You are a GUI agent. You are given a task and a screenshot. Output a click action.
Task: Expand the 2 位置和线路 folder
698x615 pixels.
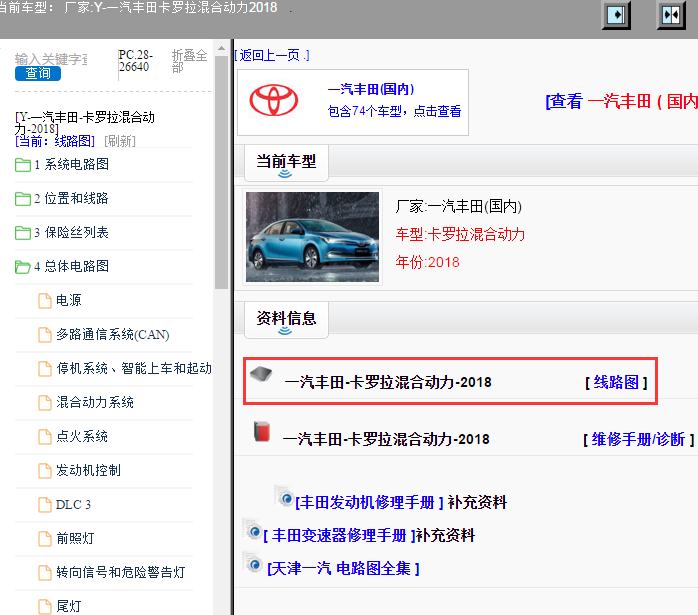point(71,198)
